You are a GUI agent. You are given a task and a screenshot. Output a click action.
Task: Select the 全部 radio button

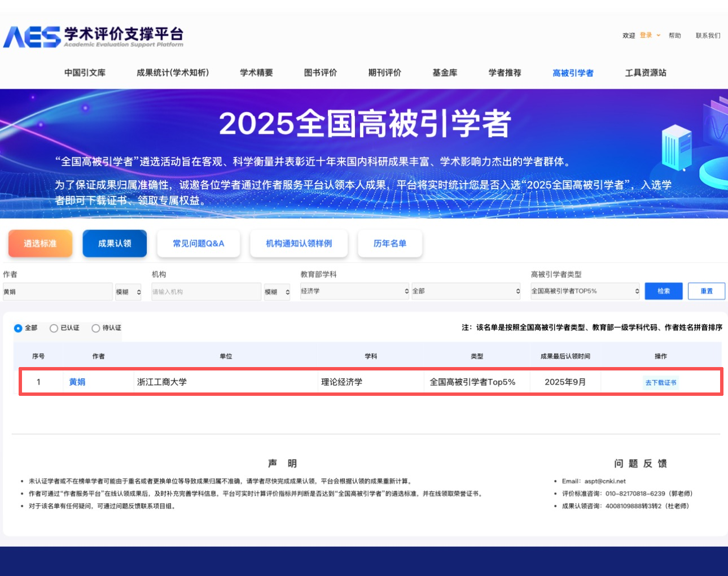(18, 328)
